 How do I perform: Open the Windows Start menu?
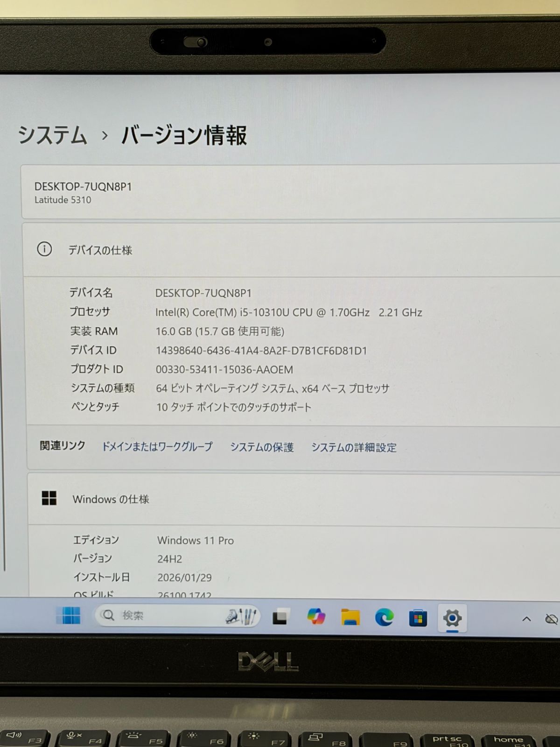pos(68,615)
